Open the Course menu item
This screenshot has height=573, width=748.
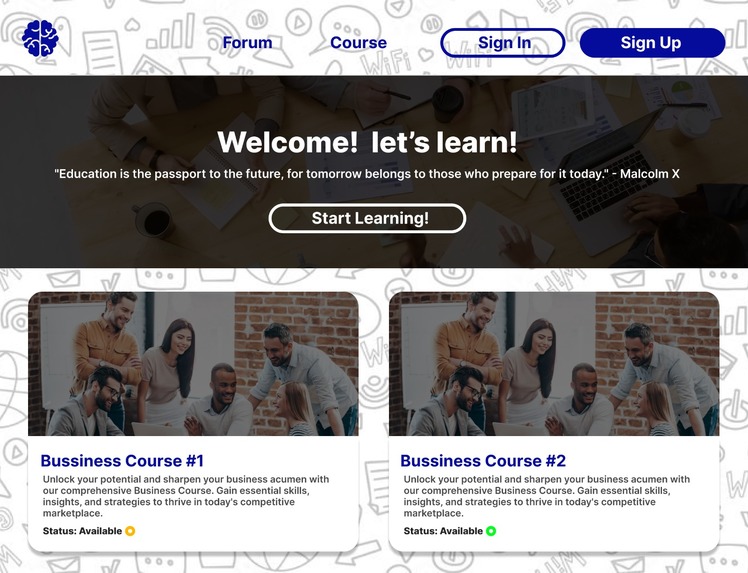pos(358,42)
